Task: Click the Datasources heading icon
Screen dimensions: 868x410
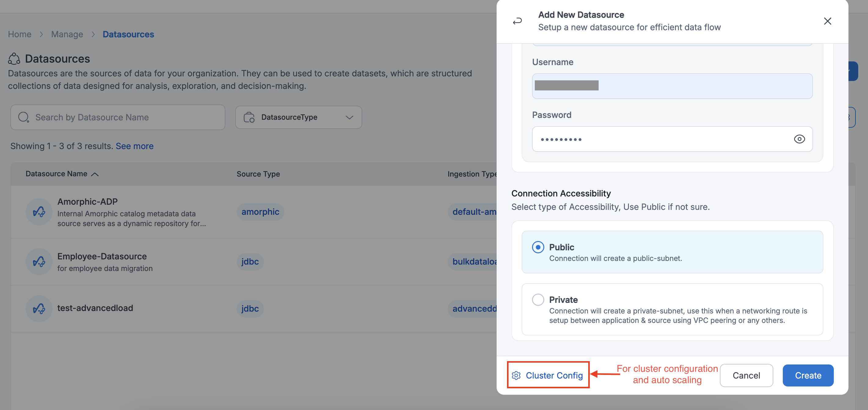Action: pyautogui.click(x=14, y=59)
